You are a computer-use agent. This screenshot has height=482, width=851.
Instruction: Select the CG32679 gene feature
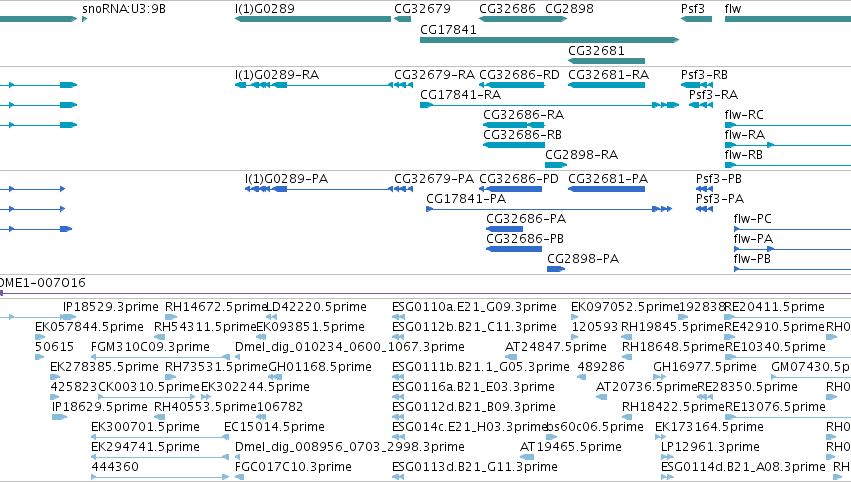click(x=403, y=19)
